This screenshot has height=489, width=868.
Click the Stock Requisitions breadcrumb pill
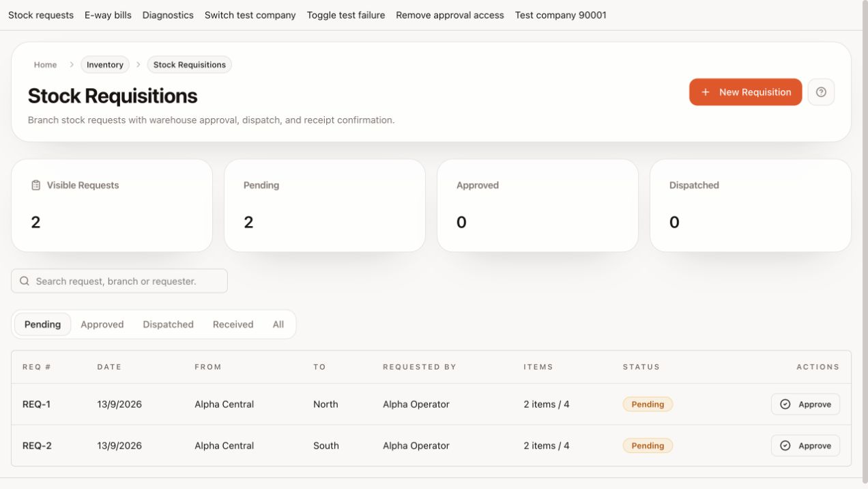tap(190, 65)
